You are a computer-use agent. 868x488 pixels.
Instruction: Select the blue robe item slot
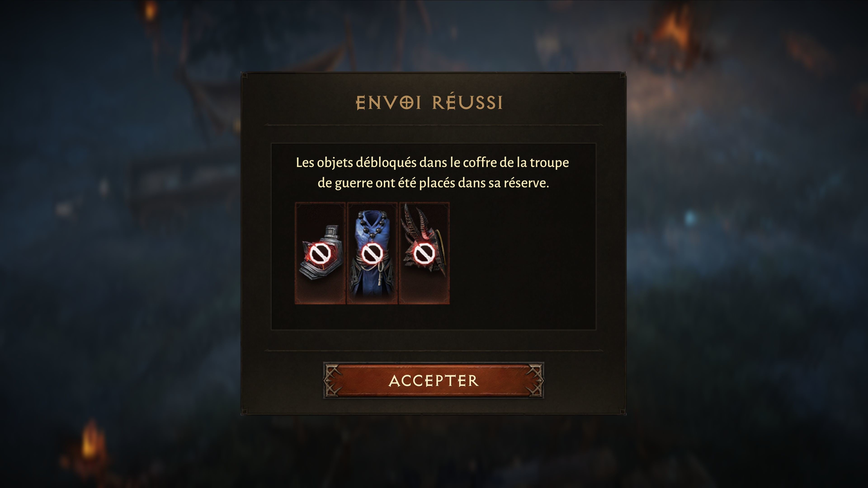tap(372, 253)
